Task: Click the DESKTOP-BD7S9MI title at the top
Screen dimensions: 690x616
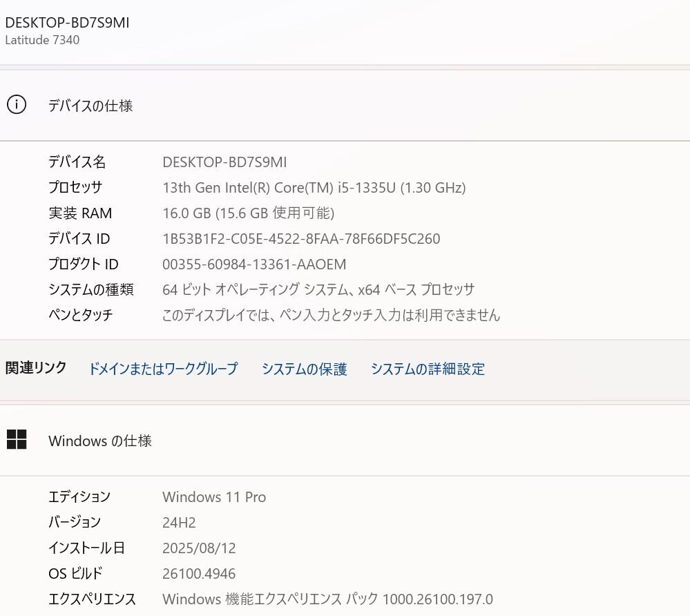Action: tap(67, 23)
